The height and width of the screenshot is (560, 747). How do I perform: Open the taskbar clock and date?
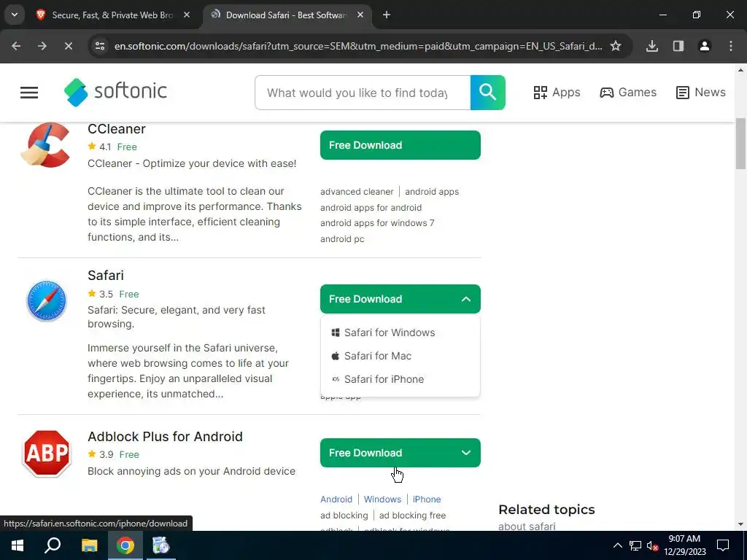click(x=685, y=545)
